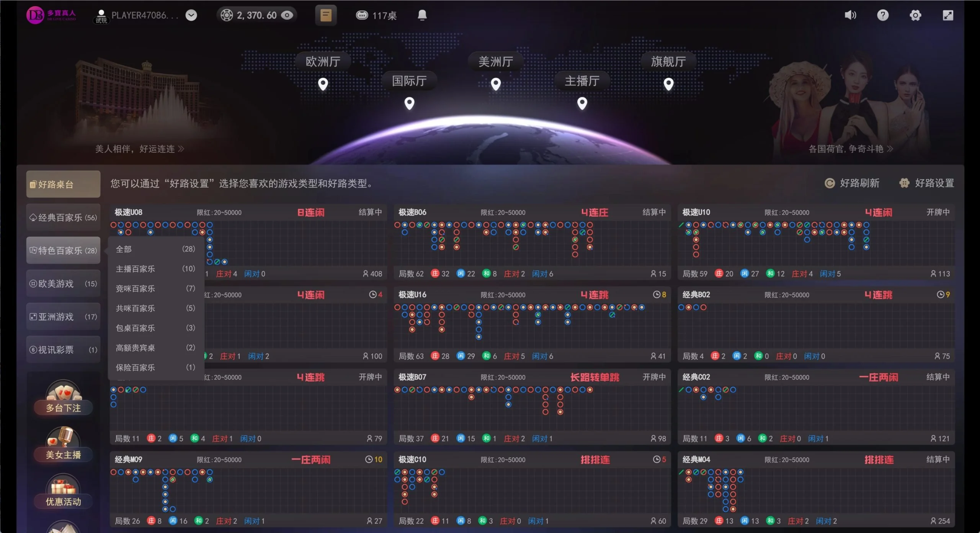980x533 pixels.
Task: Expand 经典百家乐 (56) category
Action: [x=63, y=217]
